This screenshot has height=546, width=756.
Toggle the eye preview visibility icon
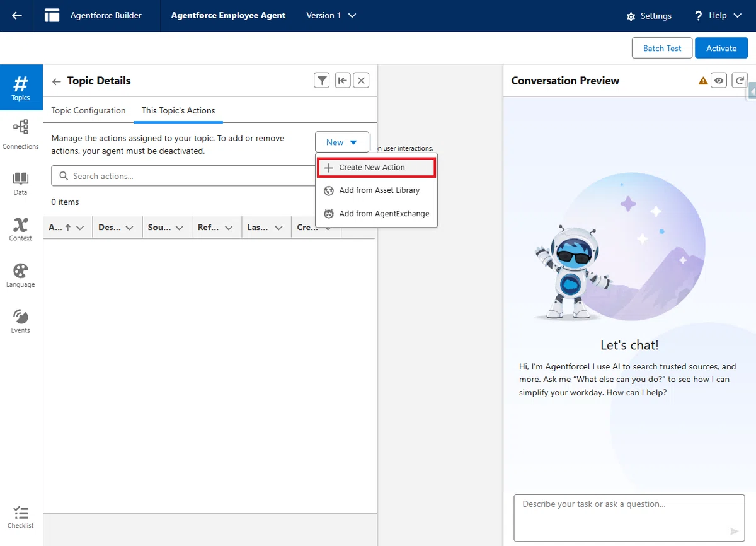[719, 80]
